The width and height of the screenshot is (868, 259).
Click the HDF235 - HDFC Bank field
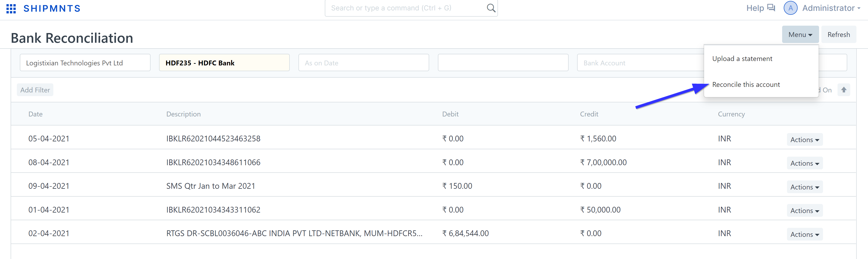(x=224, y=63)
